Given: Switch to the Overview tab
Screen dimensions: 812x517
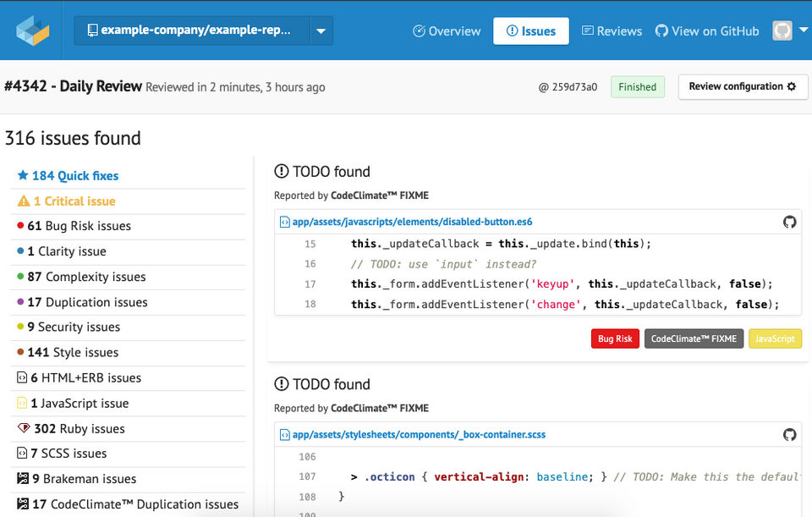Looking at the screenshot, I should (x=447, y=30).
